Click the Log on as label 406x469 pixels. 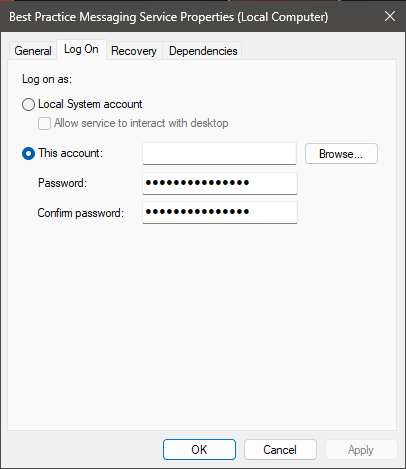(47, 79)
